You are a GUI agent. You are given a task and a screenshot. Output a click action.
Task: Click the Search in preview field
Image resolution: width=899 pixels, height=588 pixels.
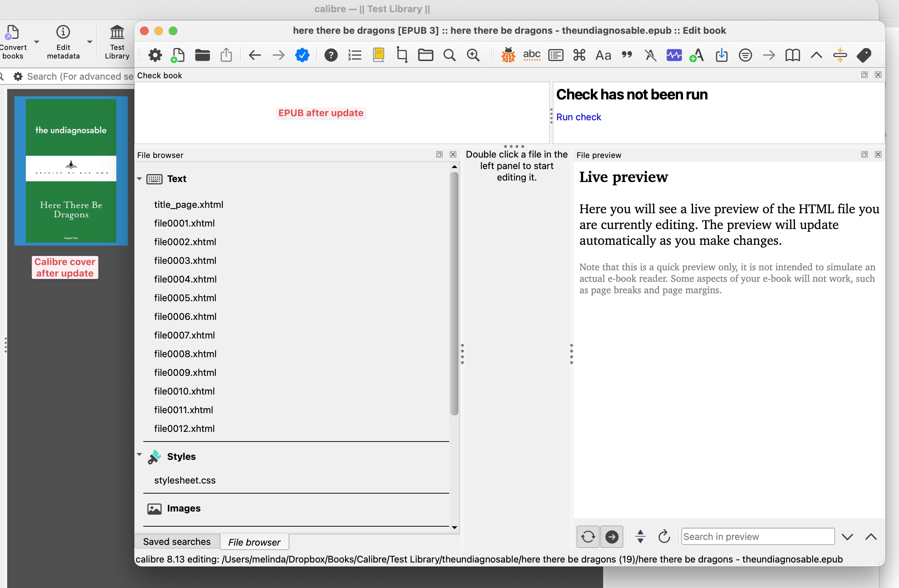coord(757,537)
